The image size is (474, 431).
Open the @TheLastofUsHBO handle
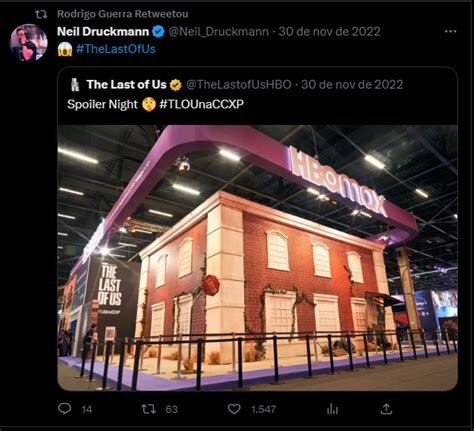(x=239, y=85)
